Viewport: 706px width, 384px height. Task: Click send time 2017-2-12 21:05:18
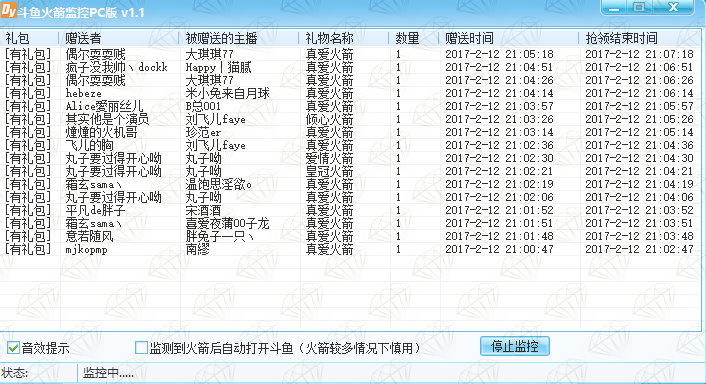coord(499,54)
